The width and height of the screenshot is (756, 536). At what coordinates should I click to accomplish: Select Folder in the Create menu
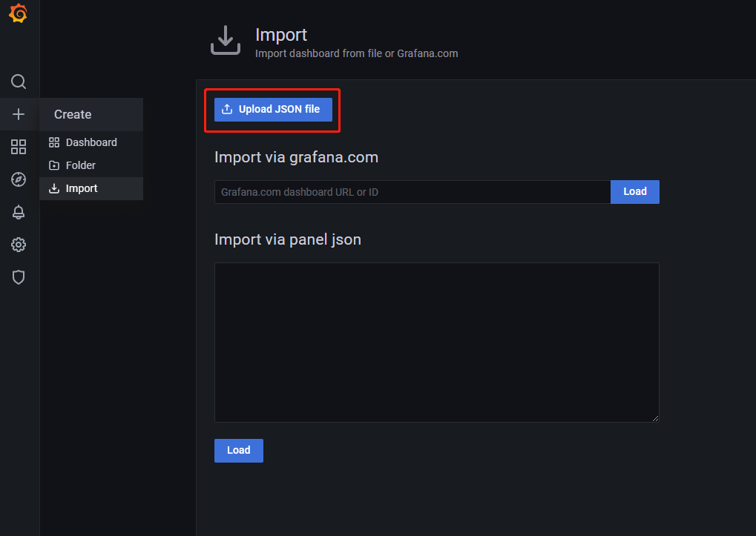coord(80,165)
